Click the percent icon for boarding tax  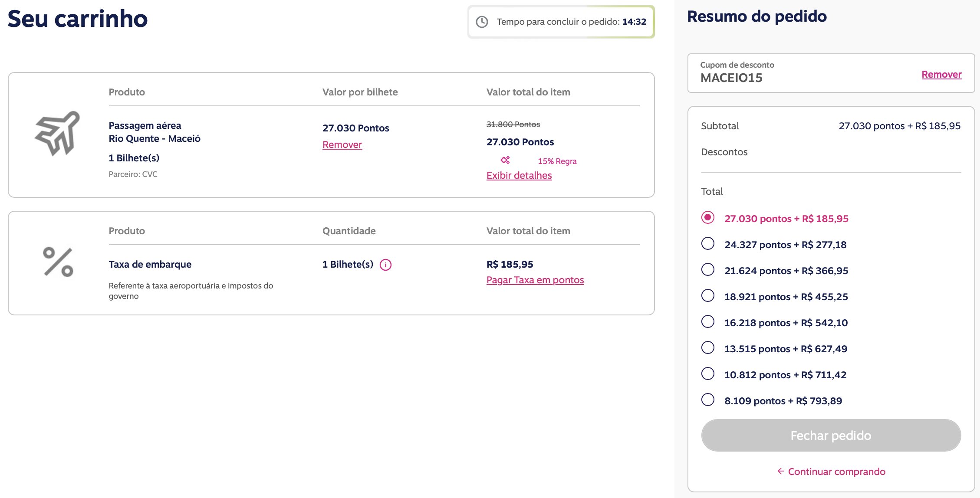(58, 262)
